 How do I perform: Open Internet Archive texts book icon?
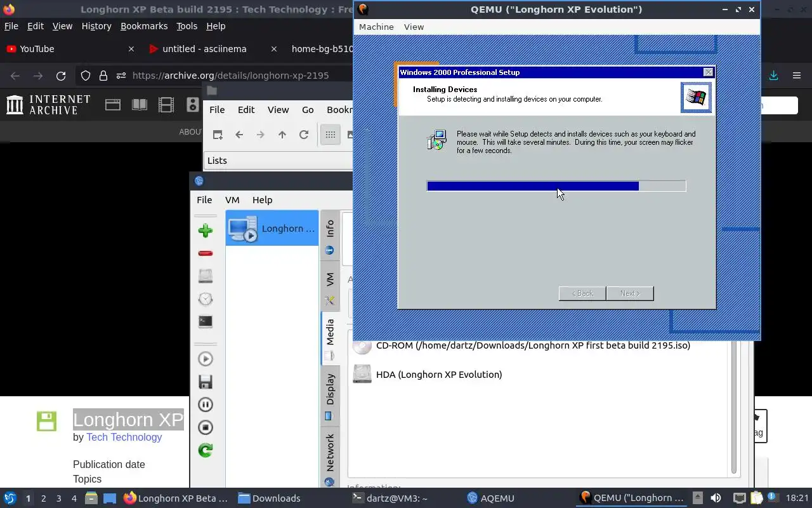(x=140, y=105)
